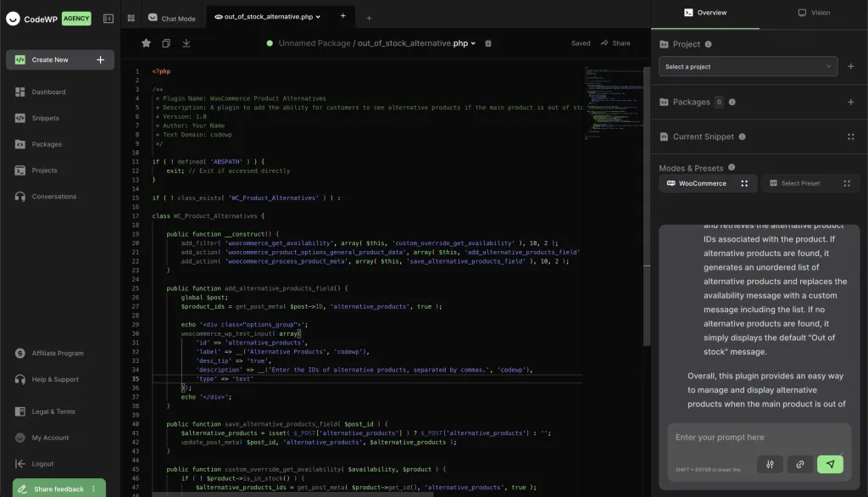This screenshot has height=497, width=868.
Task: Star the out_of_stock_alternative.php snippet
Action: pyautogui.click(x=146, y=43)
